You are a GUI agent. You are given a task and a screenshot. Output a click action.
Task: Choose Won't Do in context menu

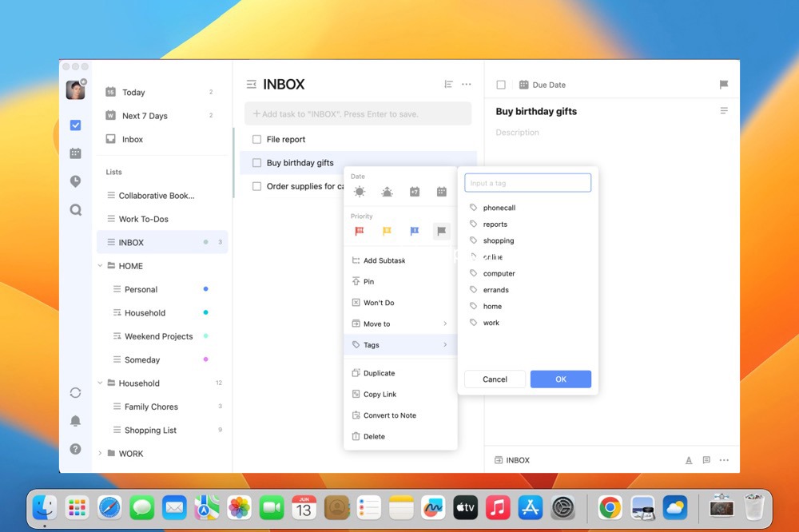pyautogui.click(x=400, y=303)
